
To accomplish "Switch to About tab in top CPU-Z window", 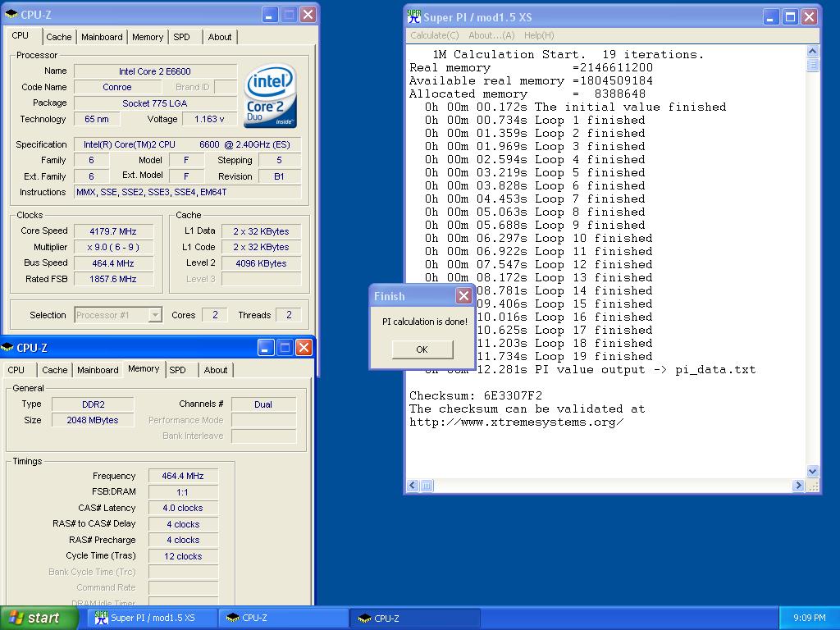I will click(220, 37).
